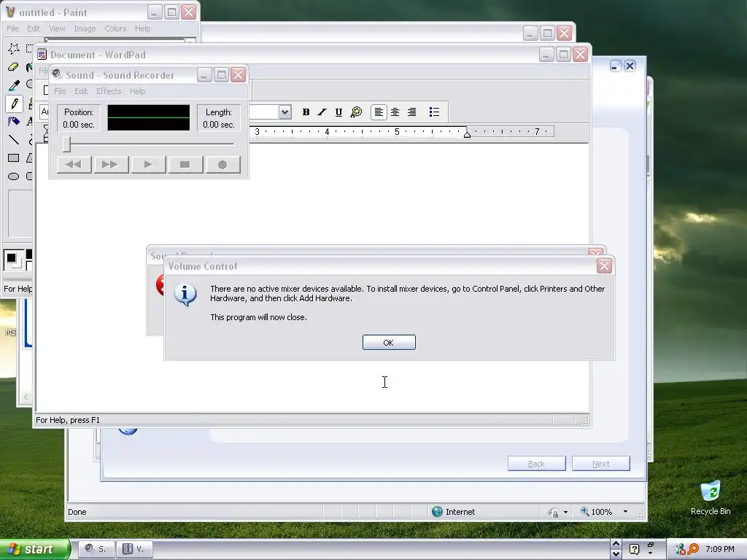This screenshot has width=747, height=560.
Task: Open Sound Recorder Effects menu
Action: pos(109,91)
